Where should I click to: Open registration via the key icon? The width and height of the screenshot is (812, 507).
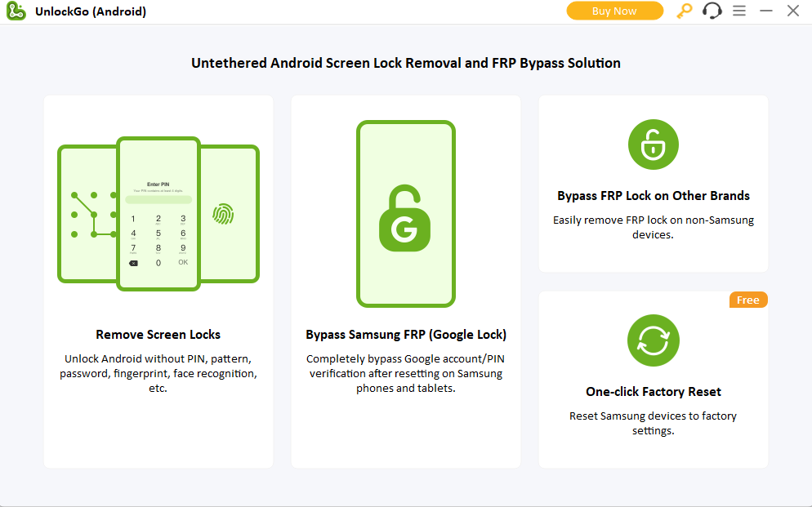[684, 11]
